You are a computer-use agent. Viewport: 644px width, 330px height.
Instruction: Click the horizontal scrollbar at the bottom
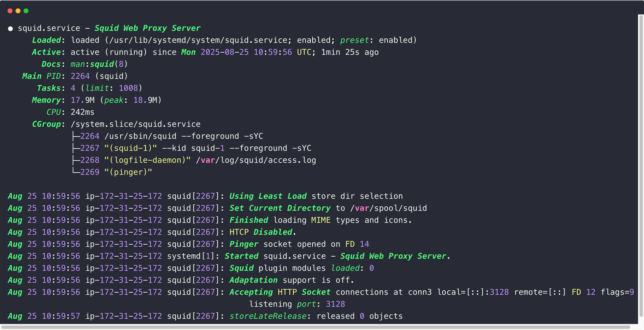click(x=316, y=327)
